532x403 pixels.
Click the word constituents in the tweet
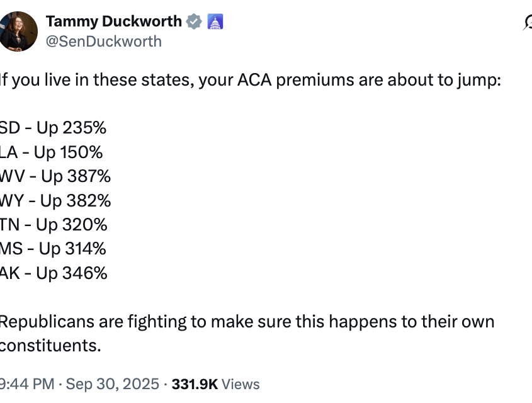[50, 346]
